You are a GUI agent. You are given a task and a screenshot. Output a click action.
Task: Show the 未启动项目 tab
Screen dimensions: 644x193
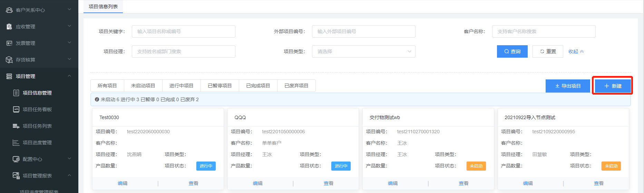coord(143,86)
